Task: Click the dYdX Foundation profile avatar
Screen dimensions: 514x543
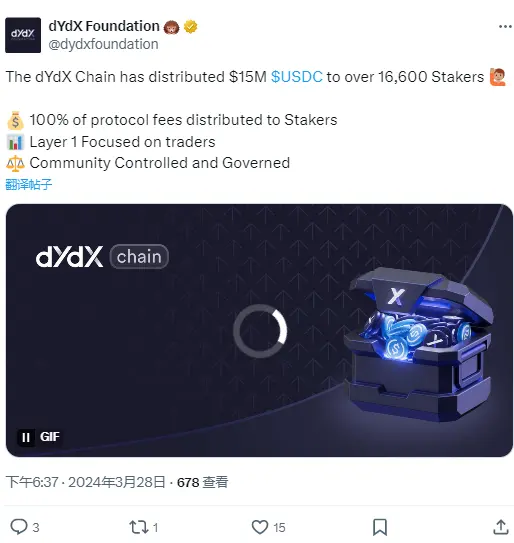Action: click(x=23, y=35)
